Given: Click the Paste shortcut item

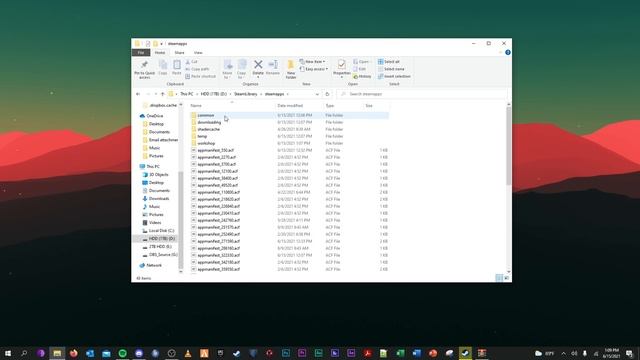Looking at the screenshot, I should coord(200,76).
